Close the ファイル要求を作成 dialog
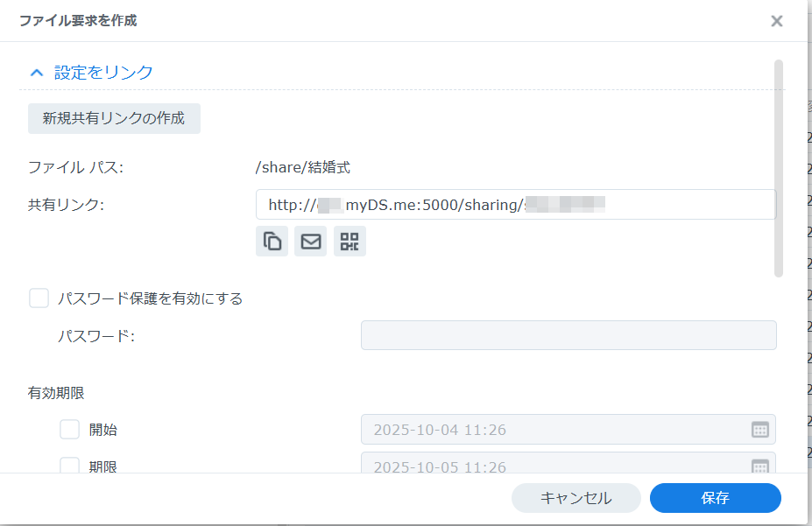Screen dimensions: 812x526 776,21
